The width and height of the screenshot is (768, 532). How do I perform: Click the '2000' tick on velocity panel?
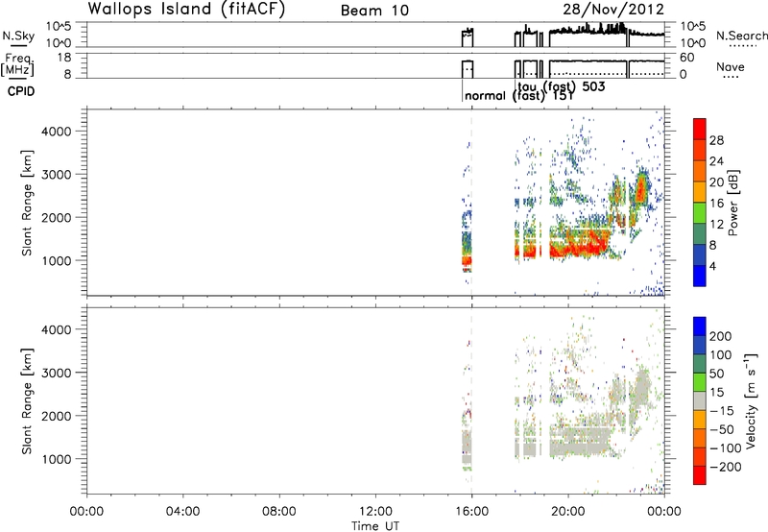[57, 416]
